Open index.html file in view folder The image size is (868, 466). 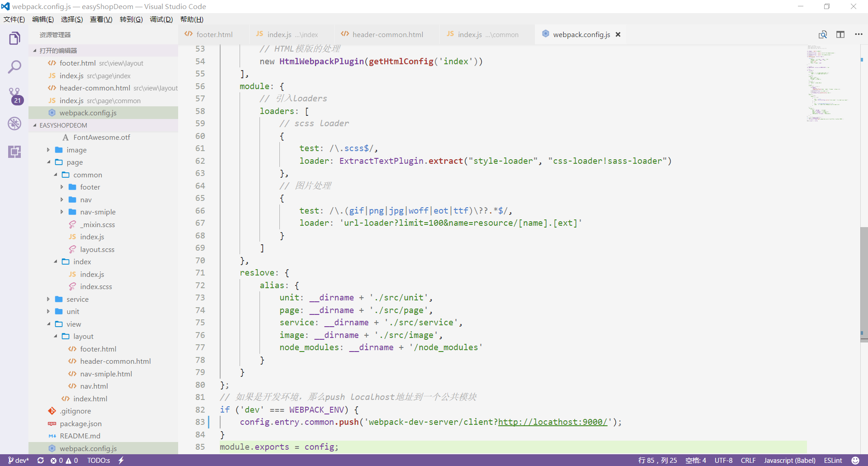103,399
